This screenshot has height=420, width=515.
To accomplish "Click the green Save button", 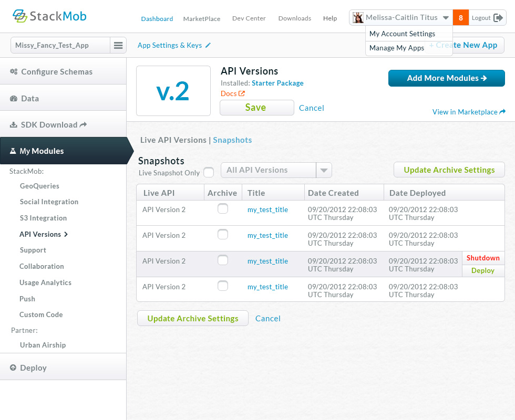I will (x=257, y=108).
